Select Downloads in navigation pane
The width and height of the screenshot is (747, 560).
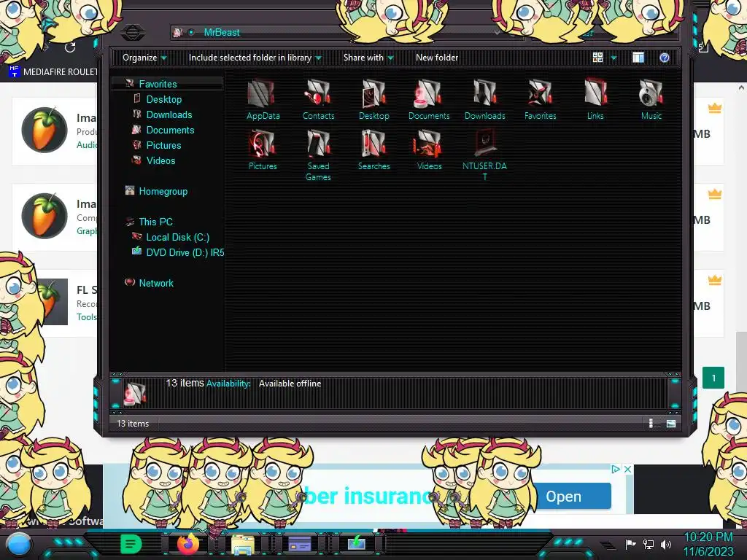tap(169, 114)
